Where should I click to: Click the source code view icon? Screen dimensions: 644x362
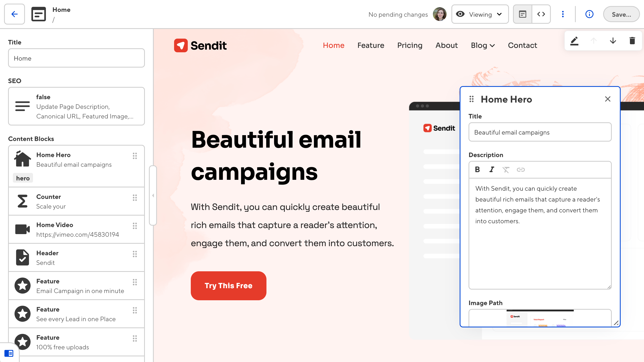(x=541, y=14)
